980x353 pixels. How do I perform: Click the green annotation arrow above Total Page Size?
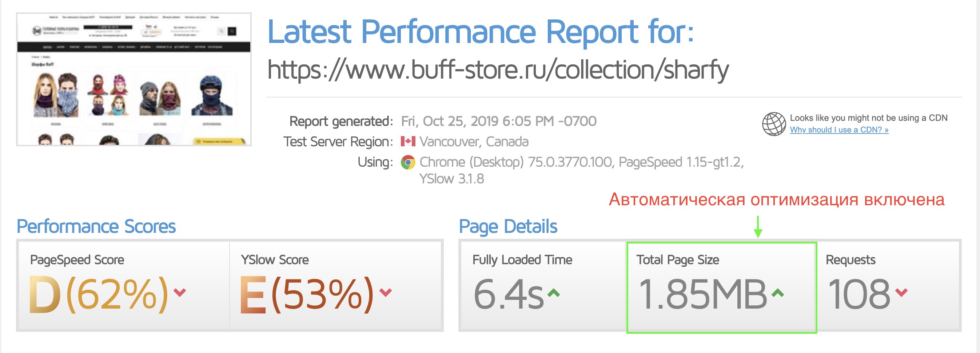(757, 227)
